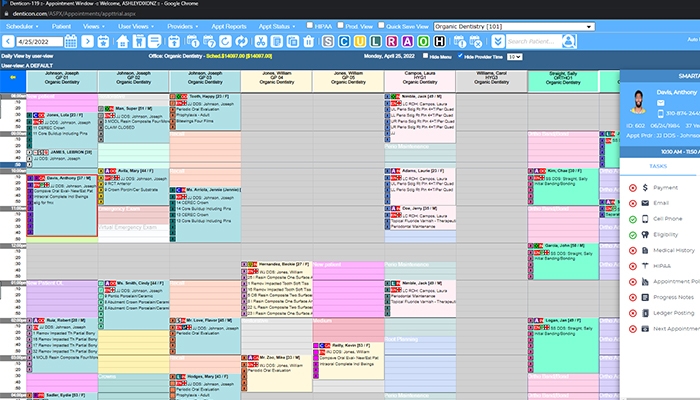The height and width of the screenshot is (400, 700).
Task: Click the Ledger Posting icon in Tasks
Action: pyautogui.click(x=645, y=313)
